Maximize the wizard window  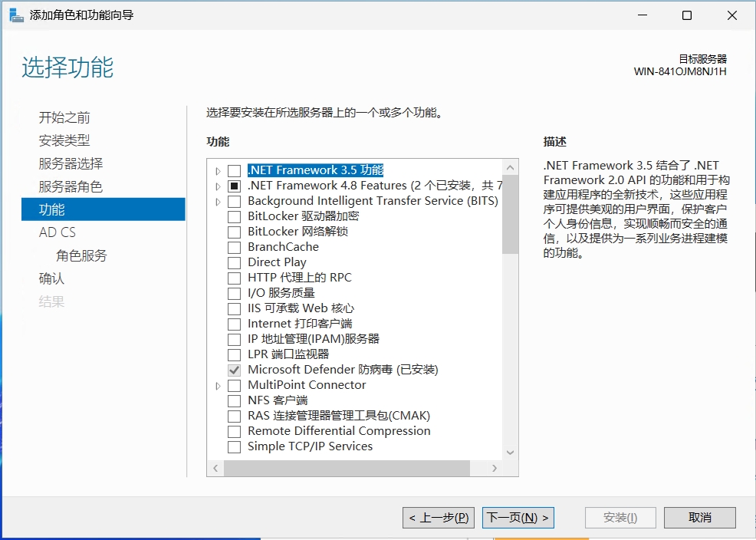pyautogui.click(x=687, y=15)
